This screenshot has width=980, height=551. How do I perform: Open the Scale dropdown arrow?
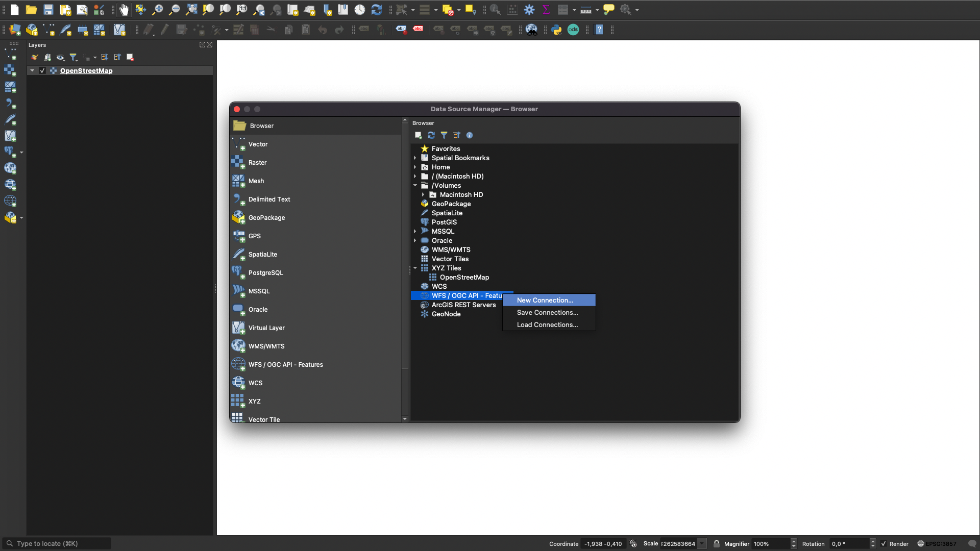702,544
